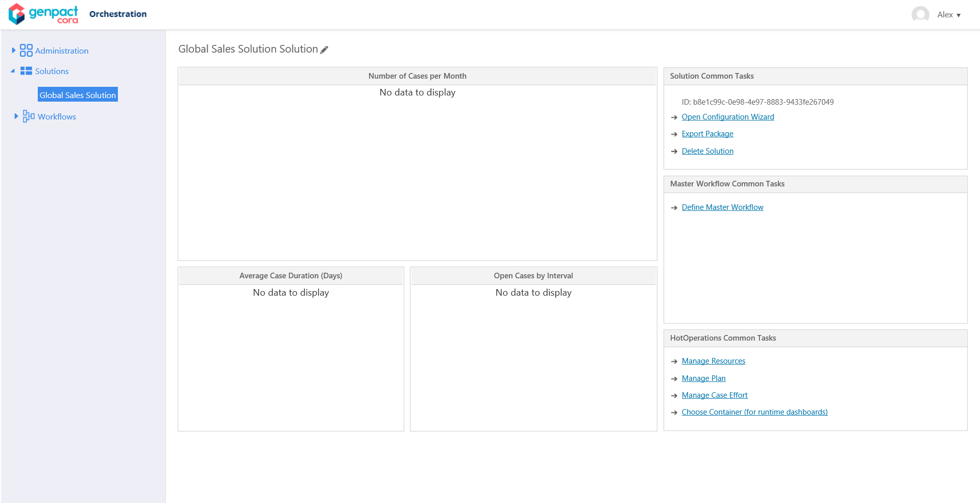Collapse the Solutions tree node
The height and width of the screenshot is (503, 980).
pos(13,71)
